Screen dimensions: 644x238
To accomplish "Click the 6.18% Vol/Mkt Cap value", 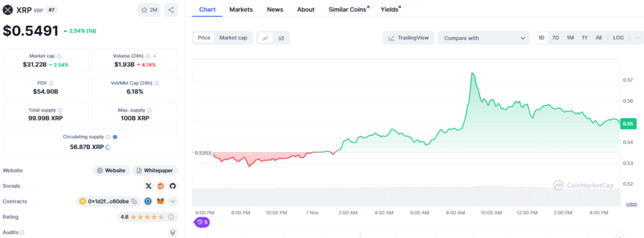I will point(135,91).
